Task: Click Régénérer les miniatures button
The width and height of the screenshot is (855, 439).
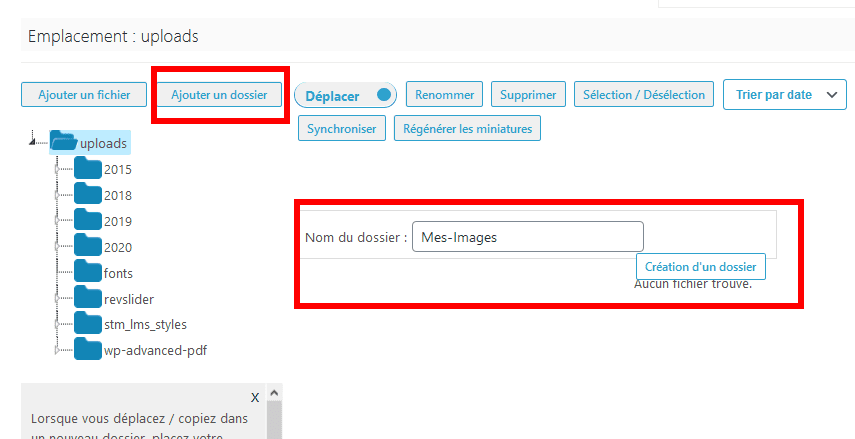Action: [x=467, y=129]
